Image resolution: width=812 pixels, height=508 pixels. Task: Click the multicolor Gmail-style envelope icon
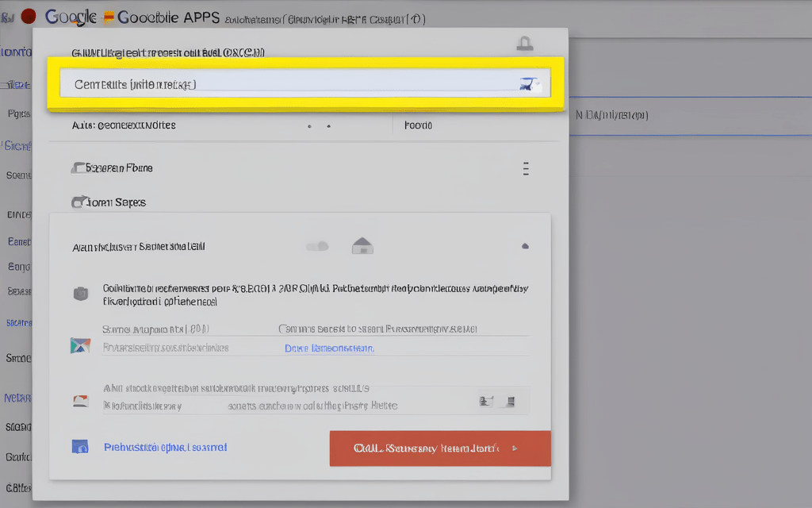(80, 345)
